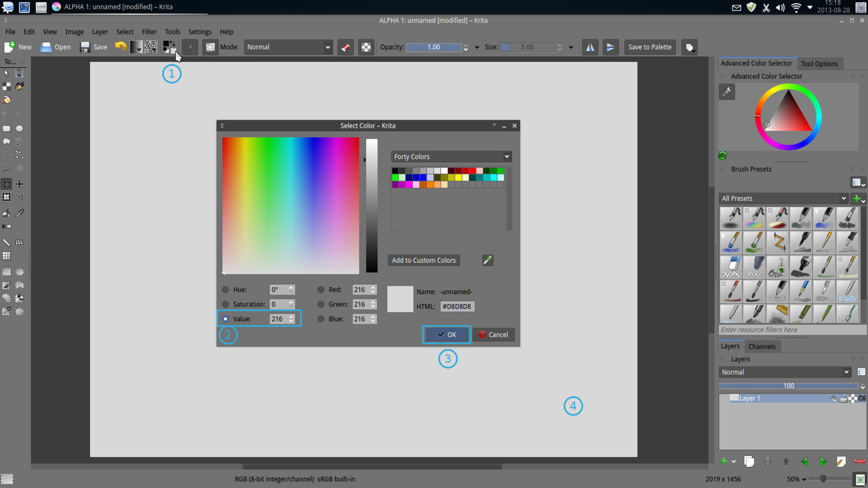
Task: Open the All Presets dropdown
Action: pos(783,198)
